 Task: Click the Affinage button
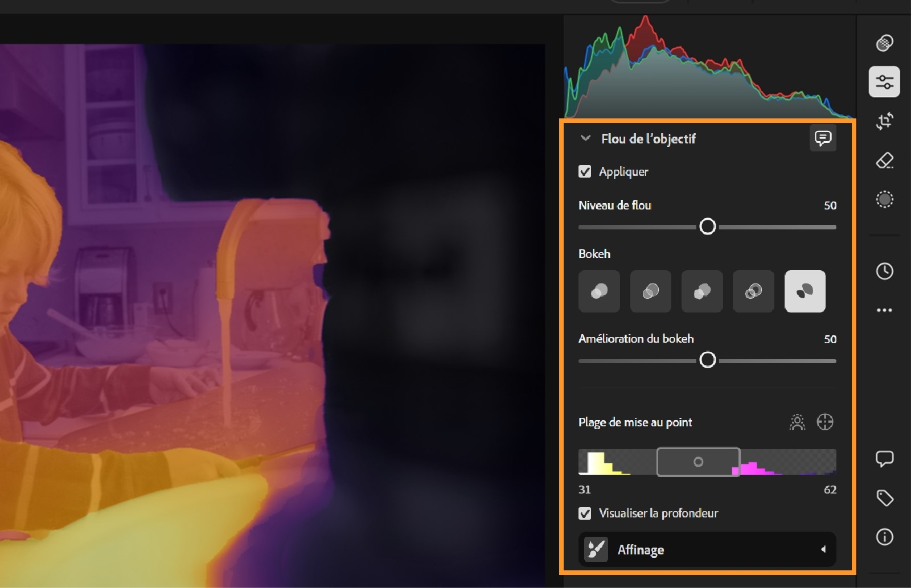point(707,549)
